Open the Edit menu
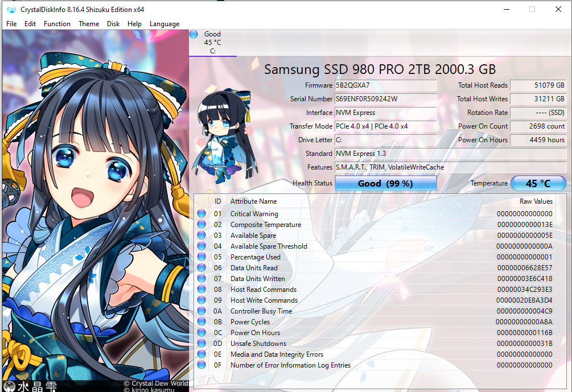 click(30, 24)
